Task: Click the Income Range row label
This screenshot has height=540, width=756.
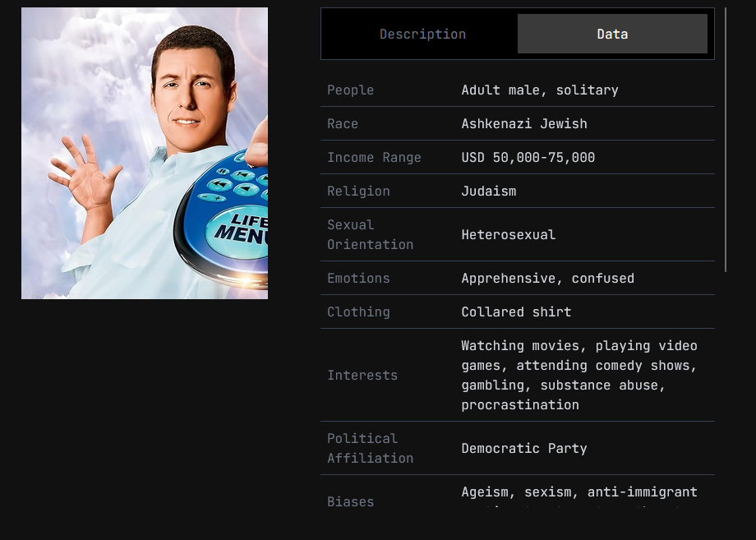Action: 374,158
